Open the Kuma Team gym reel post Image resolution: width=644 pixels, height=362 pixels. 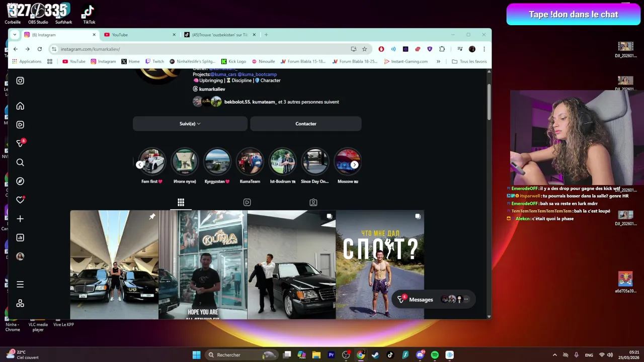[203, 264]
